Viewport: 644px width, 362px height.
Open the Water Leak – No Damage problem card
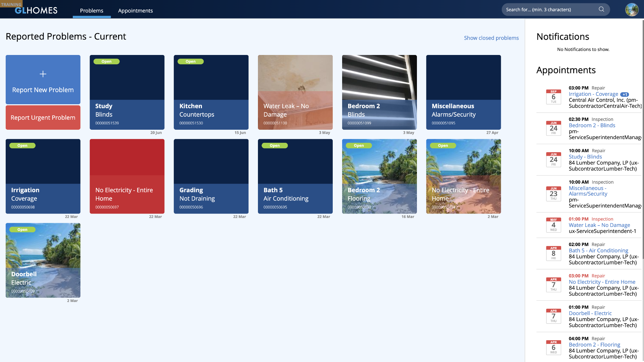click(295, 92)
